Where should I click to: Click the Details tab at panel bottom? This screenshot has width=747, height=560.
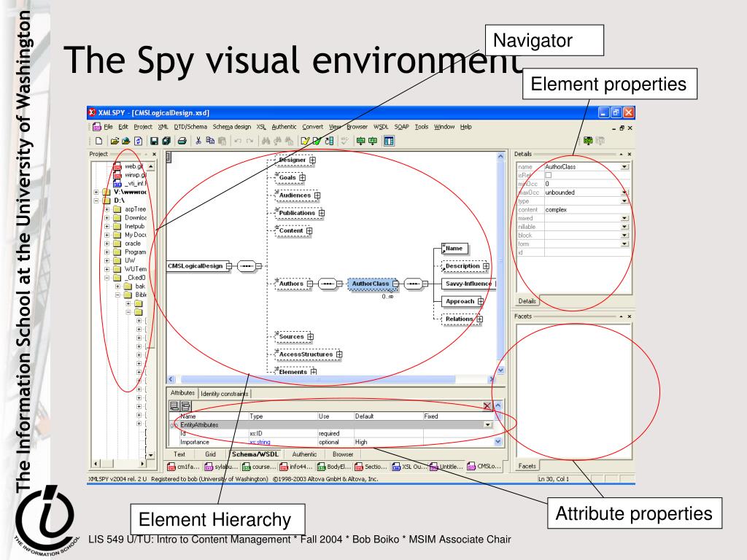527,301
